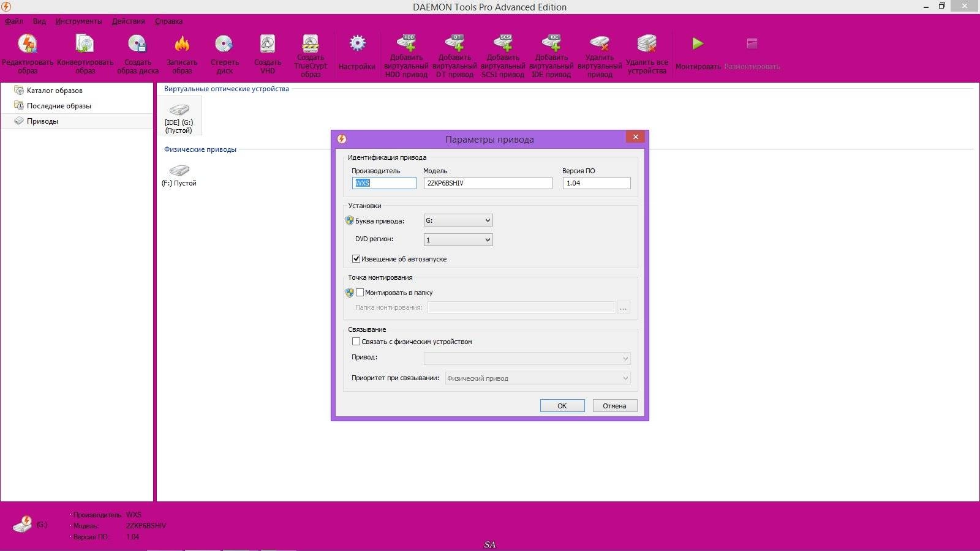Open the Actions menu
Screen dimensions: 980x551
tap(129, 21)
